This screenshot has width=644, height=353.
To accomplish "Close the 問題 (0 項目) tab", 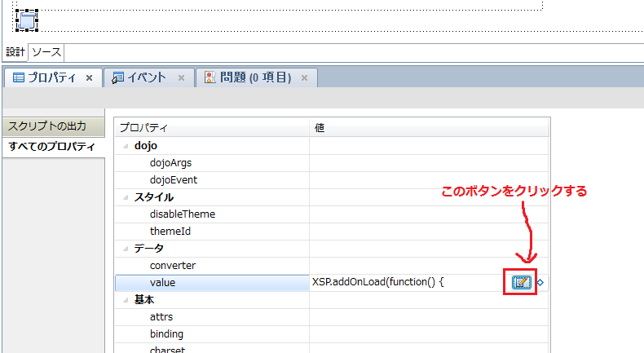I will [x=304, y=77].
